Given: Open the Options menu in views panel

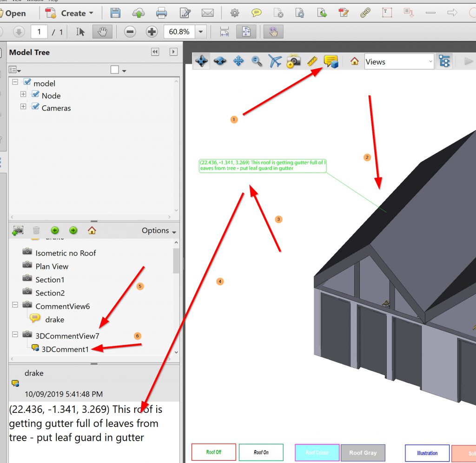Looking at the screenshot, I should pos(159,231).
